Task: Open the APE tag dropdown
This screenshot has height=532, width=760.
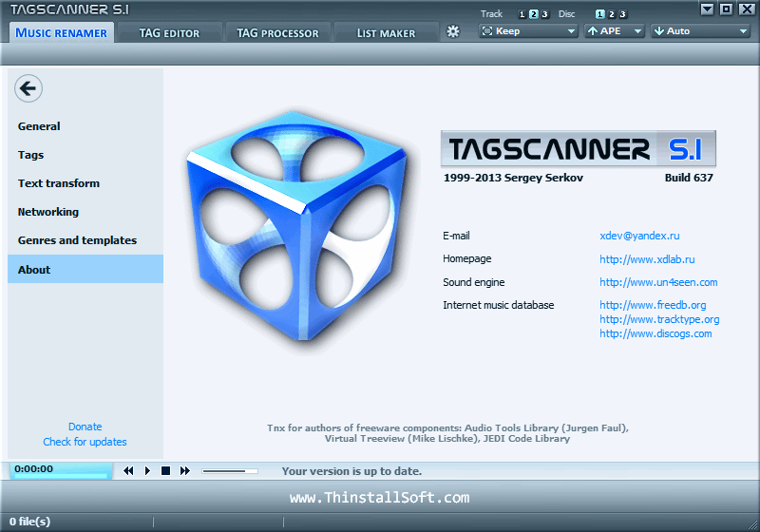Action: click(614, 31)
